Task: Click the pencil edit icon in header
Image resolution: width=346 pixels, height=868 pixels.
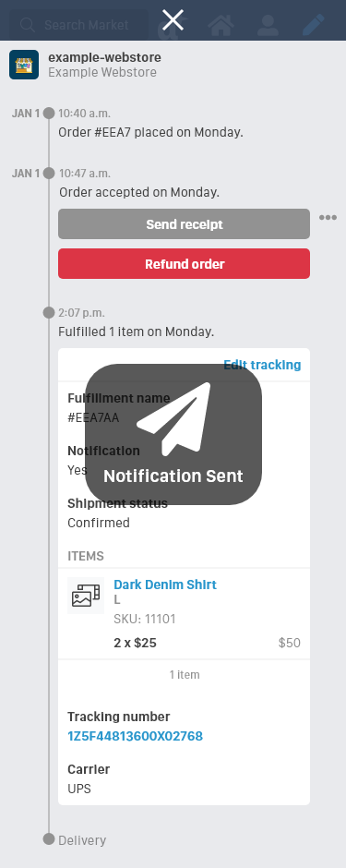Action: (x=314, y=24)
